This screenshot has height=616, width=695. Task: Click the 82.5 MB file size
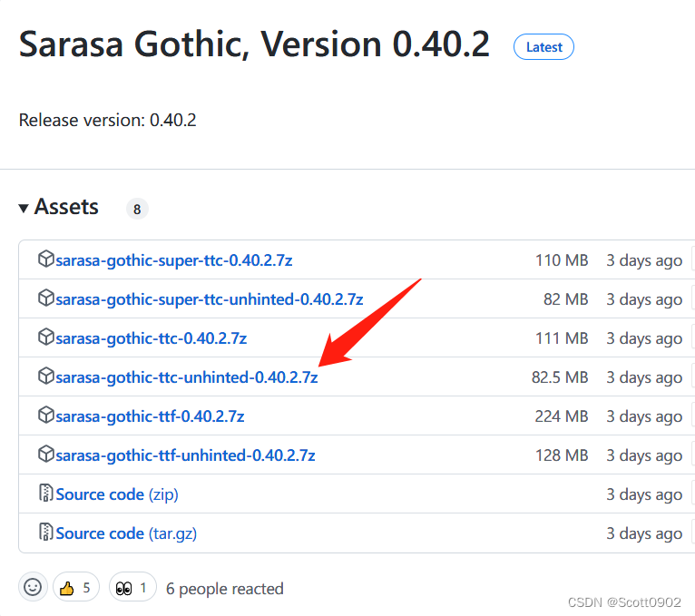coord(560,377)
